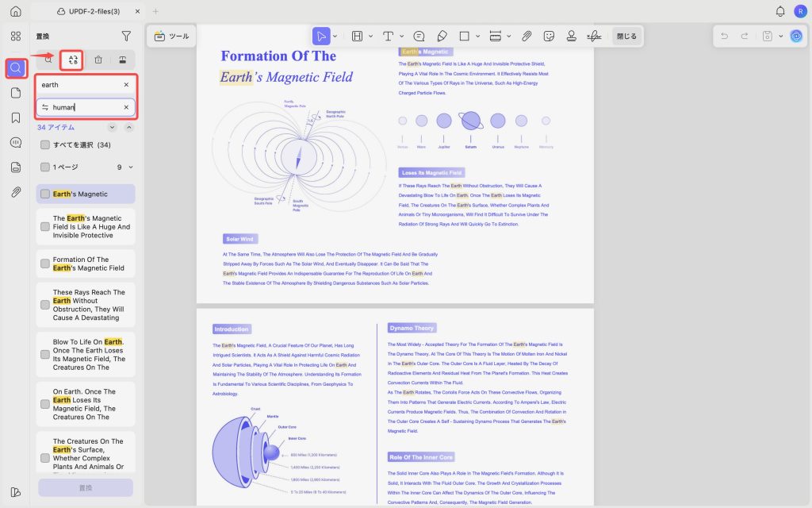The width and height of the screenshot is (812, 508).
Task: Expand all results chevron down
Action: click(112, 127)
